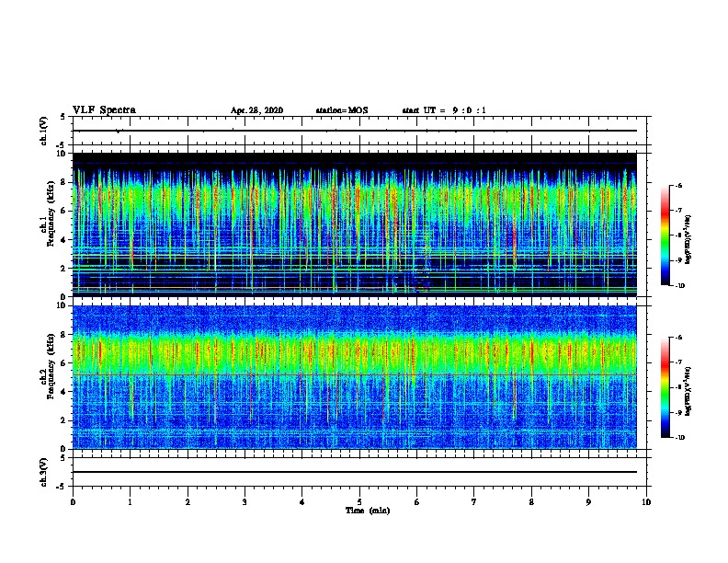728x563 pixels.
Task: Click the time axis tick label "7"
Action: point(474,502)
